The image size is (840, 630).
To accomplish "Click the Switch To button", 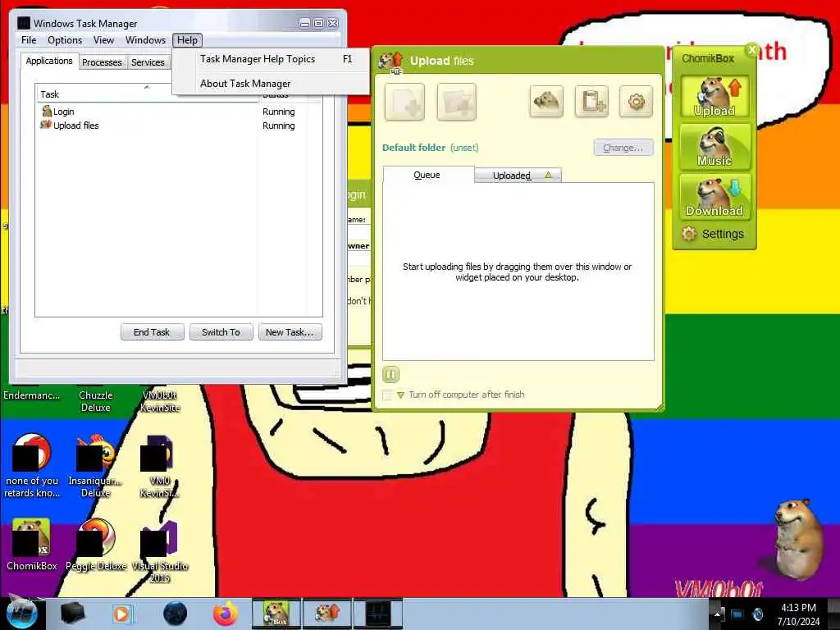I will click(x=221, y=332).
